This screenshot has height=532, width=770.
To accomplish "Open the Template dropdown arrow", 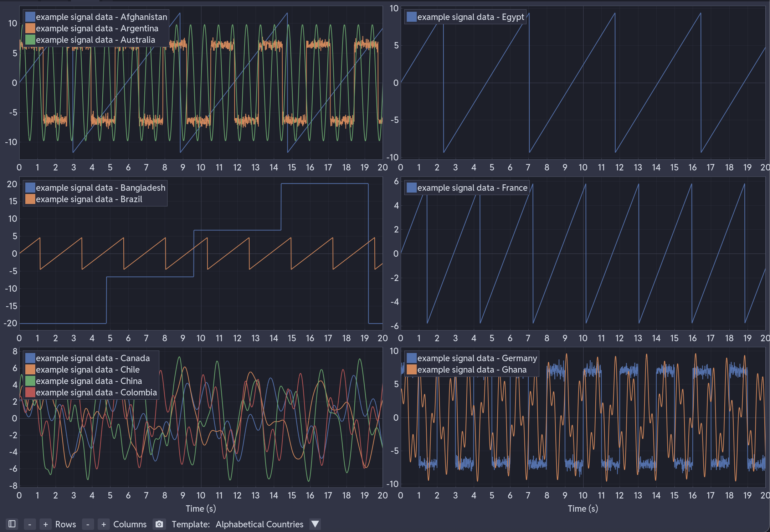I will [x=315, y=524].
